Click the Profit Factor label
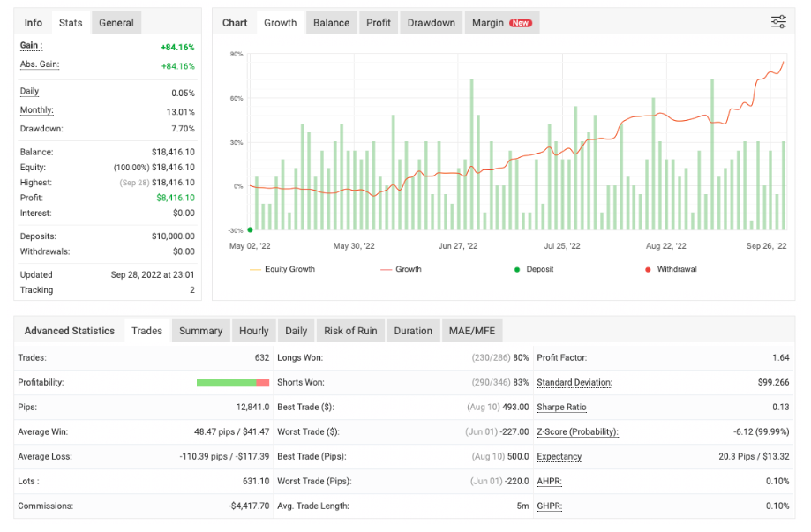The height and width of the screenshot is (532, 811). point(561,358)
